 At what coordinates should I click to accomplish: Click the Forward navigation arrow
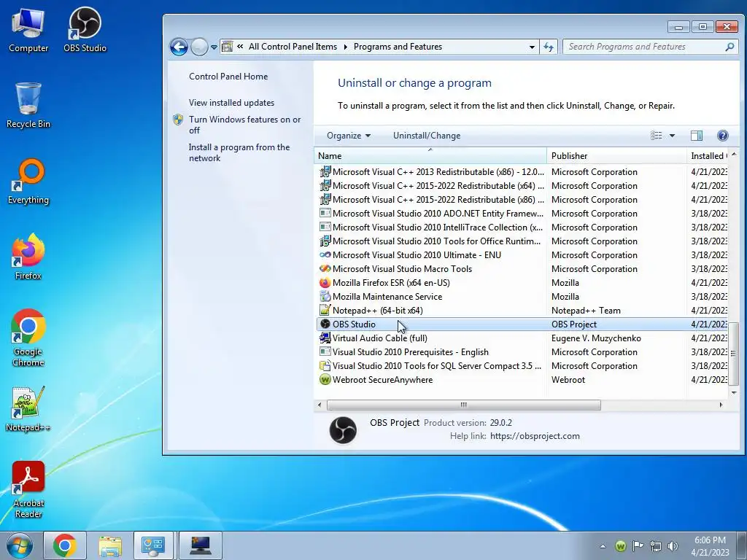pos(199,47)
